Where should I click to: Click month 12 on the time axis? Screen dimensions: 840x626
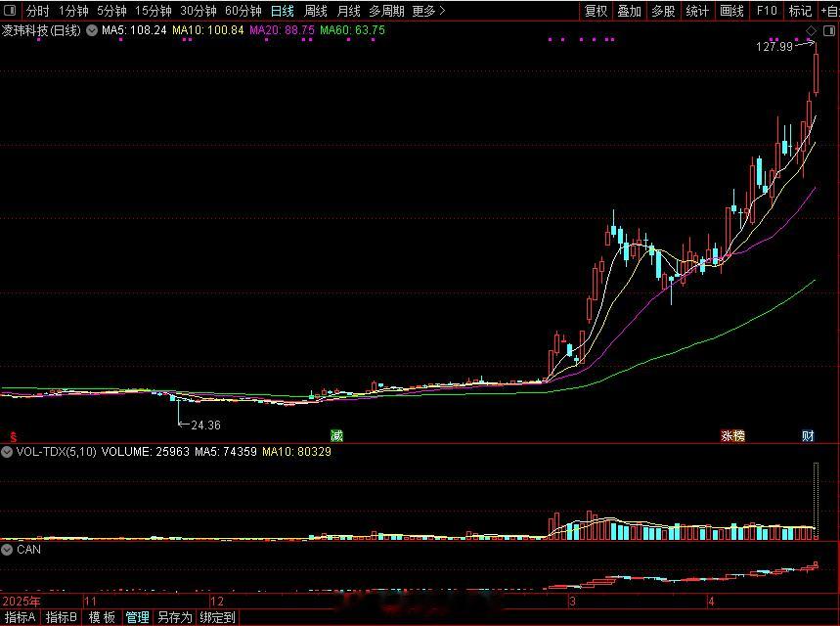click(x=217, y=601)
